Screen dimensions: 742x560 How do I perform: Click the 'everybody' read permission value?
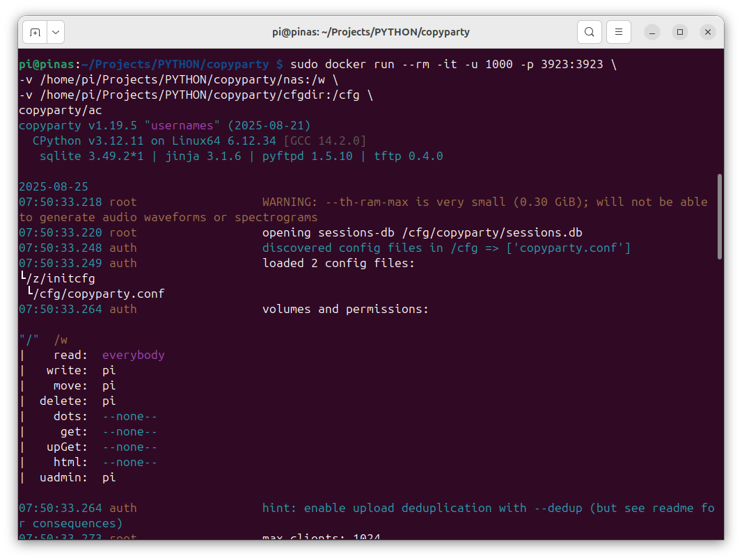click(x=133, y=355)
